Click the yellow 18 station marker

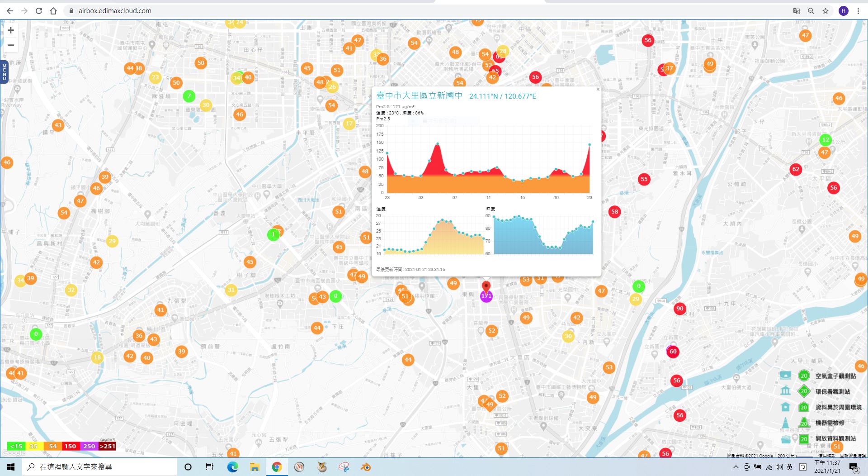[97, 357]
